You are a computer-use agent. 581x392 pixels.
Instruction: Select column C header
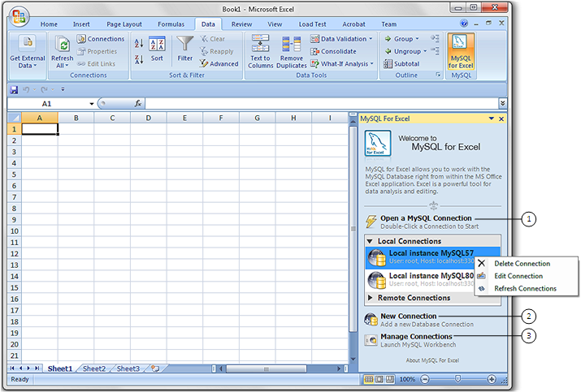point(112,118)
